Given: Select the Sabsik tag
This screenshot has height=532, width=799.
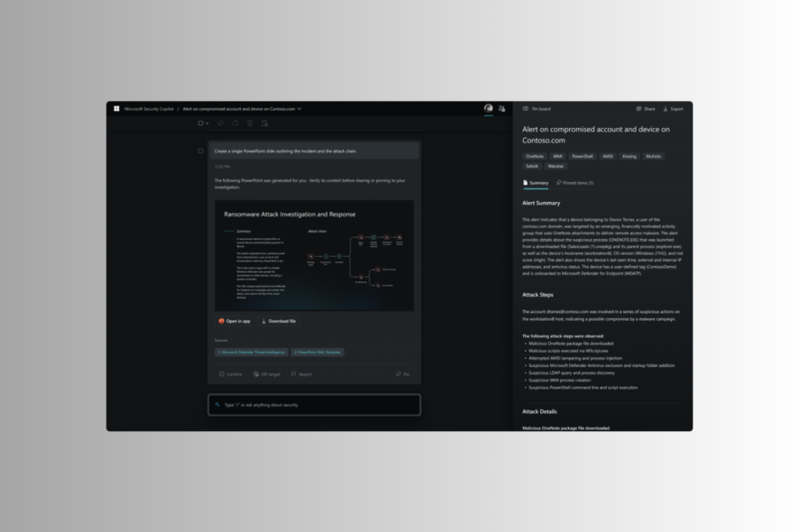Looking at the screenshot, I should tap(532, 166).
